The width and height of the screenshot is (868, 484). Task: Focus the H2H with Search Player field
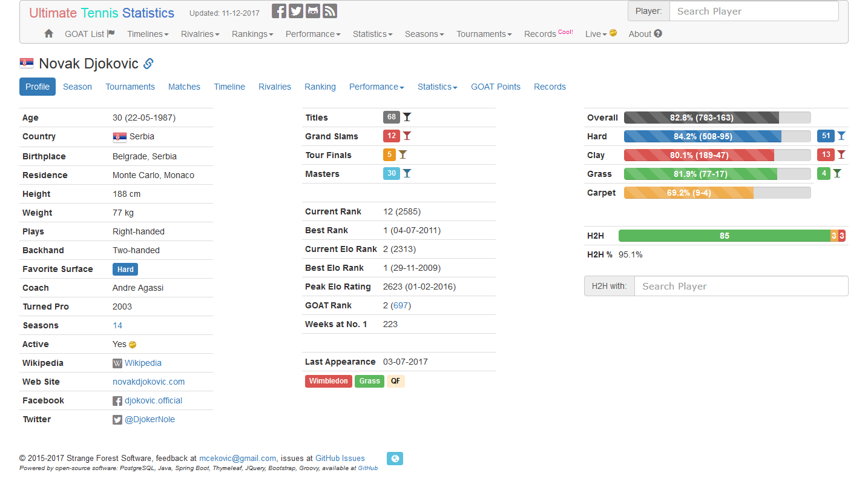741,286
